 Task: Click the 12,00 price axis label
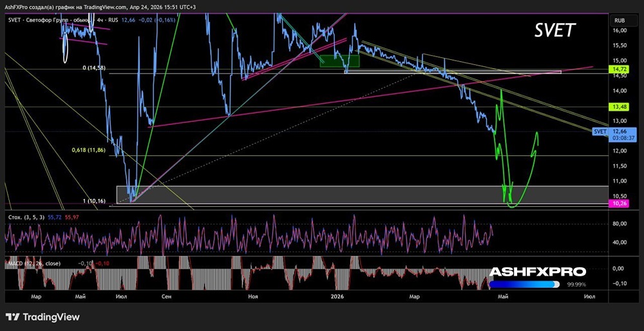pyautogui.click(x=620, y=151)
